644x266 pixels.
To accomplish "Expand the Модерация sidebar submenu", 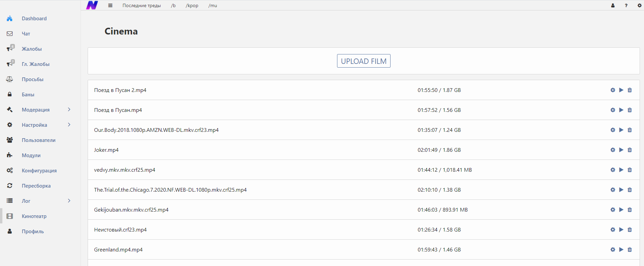I will (69, 110).
